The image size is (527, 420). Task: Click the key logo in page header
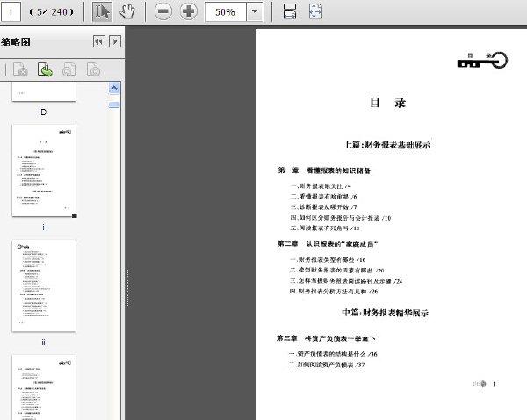coord(482,61)
